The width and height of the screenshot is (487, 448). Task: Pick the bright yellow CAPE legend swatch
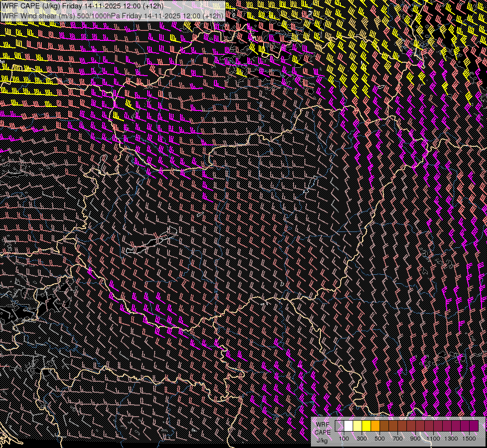click(366, 426)
